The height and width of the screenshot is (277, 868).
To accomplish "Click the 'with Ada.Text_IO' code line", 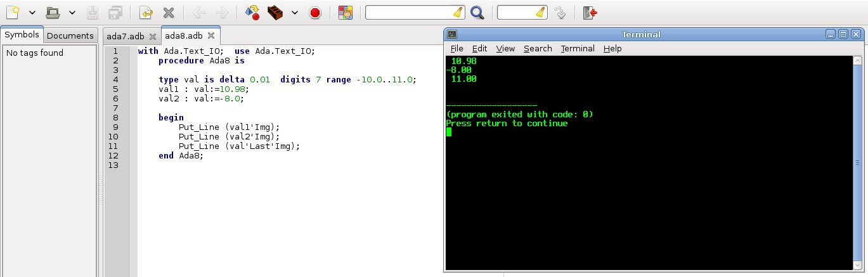I will 226,51.
